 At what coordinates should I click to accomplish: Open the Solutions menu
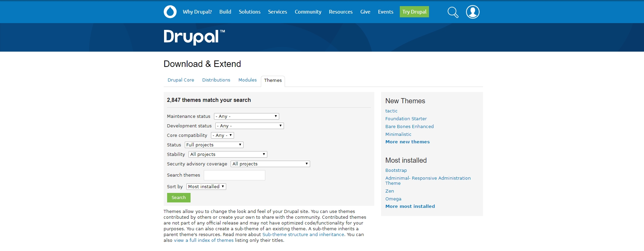point(250,12)
